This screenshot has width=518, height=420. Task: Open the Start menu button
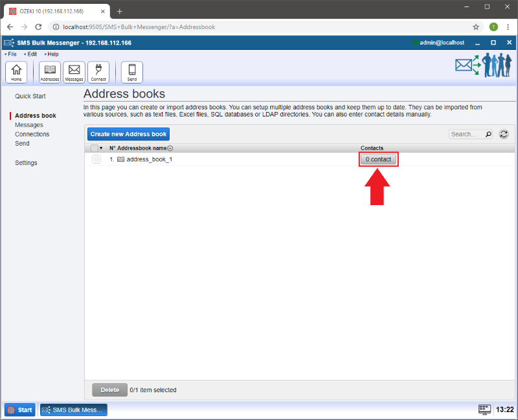[x=20, y=410]
